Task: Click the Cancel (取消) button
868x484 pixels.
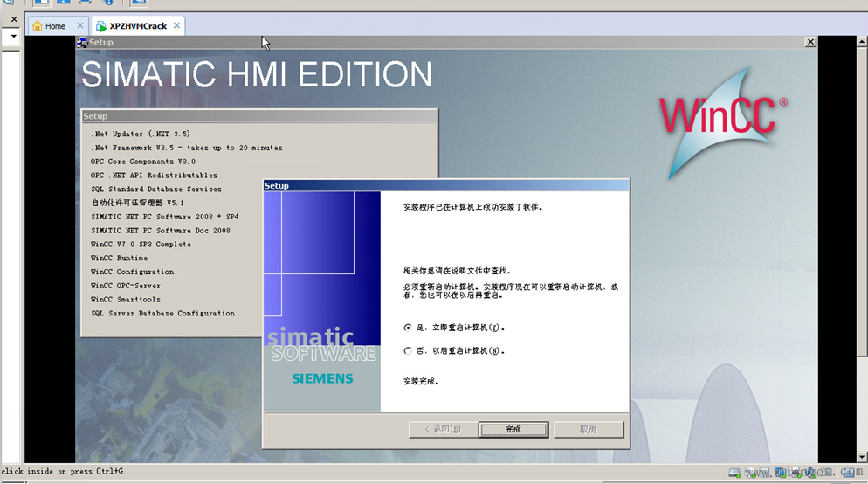Action: tap(588, 429)
